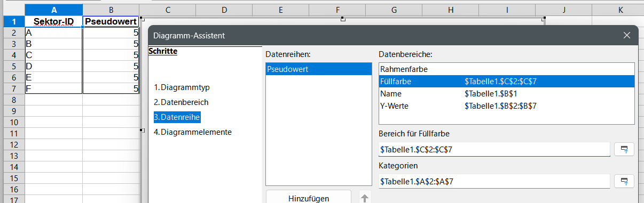This screenshot has width=644, height=203.
Task: Click up arrow beside Hinzufügen button
Action: (365, 198)
